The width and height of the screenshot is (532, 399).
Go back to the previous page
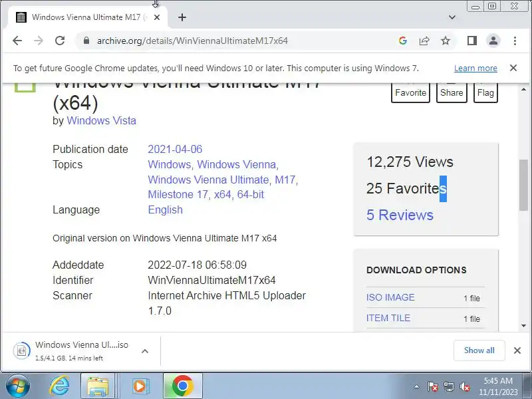[17, 41]
